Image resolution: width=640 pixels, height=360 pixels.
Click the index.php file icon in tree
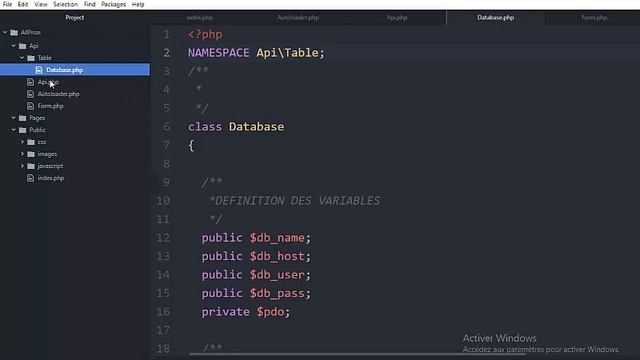[x=30, y=178]
